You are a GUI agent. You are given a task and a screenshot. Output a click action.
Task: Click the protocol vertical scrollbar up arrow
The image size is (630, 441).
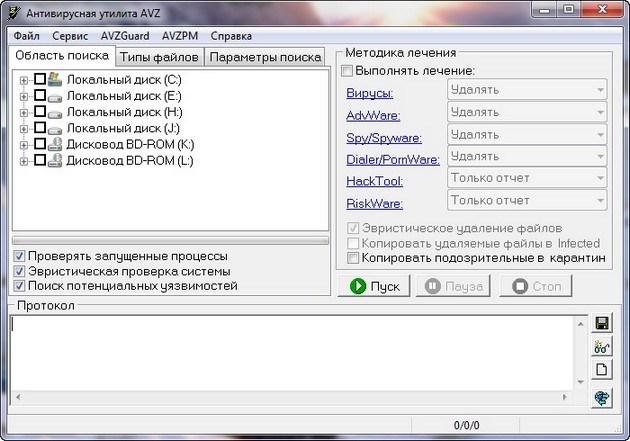tap(581, 324)
